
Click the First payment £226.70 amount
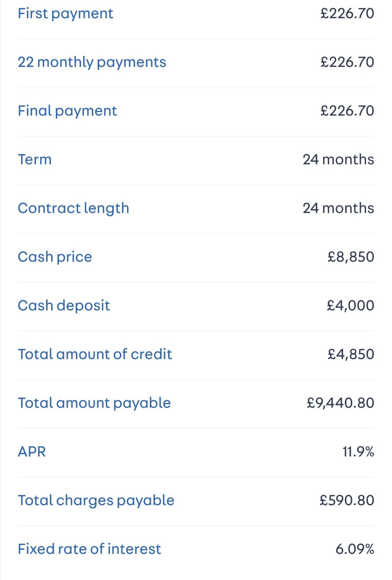pyautogui.click(x=347, y=13)
